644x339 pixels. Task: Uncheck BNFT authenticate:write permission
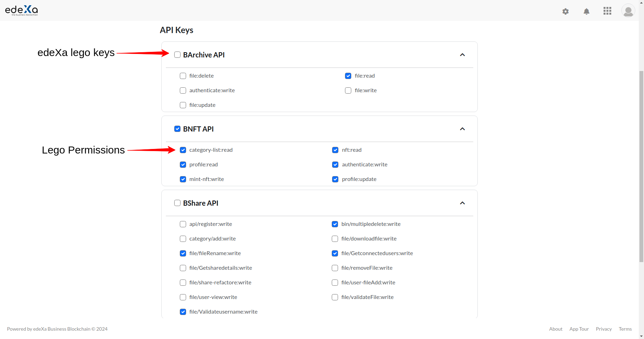tap(335, 165)
